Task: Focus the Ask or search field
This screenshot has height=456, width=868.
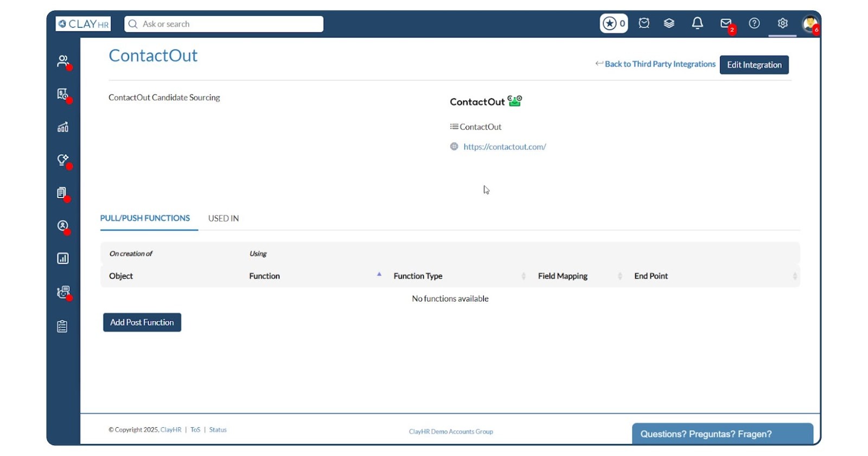Action: coord(224,24)
